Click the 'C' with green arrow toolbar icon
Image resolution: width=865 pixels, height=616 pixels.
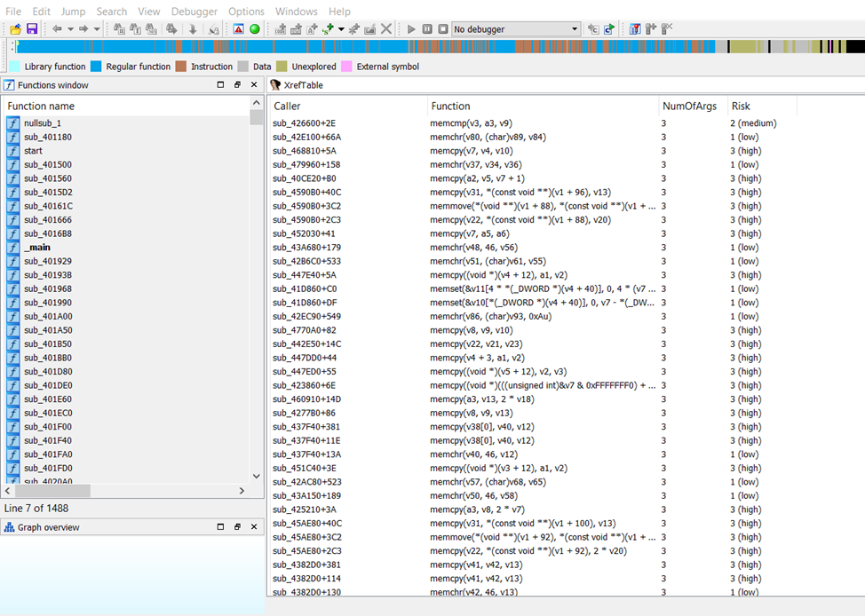pyautogui.click(x=609, y=28)
